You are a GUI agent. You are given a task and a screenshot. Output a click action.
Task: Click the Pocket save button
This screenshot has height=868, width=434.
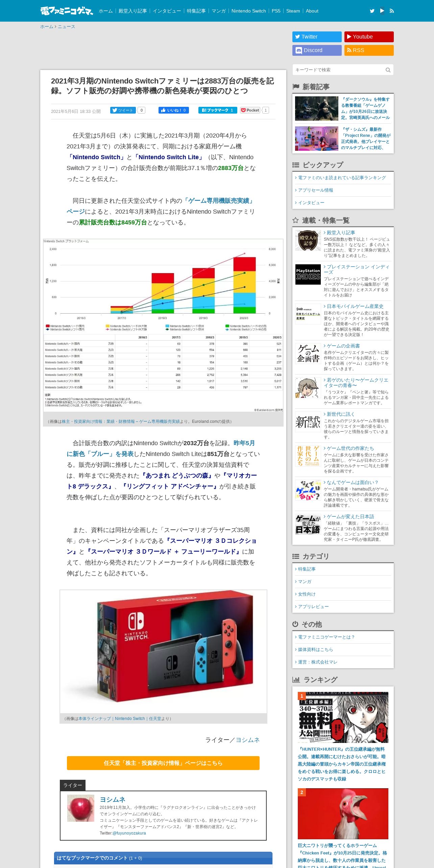tap(250, 110)
